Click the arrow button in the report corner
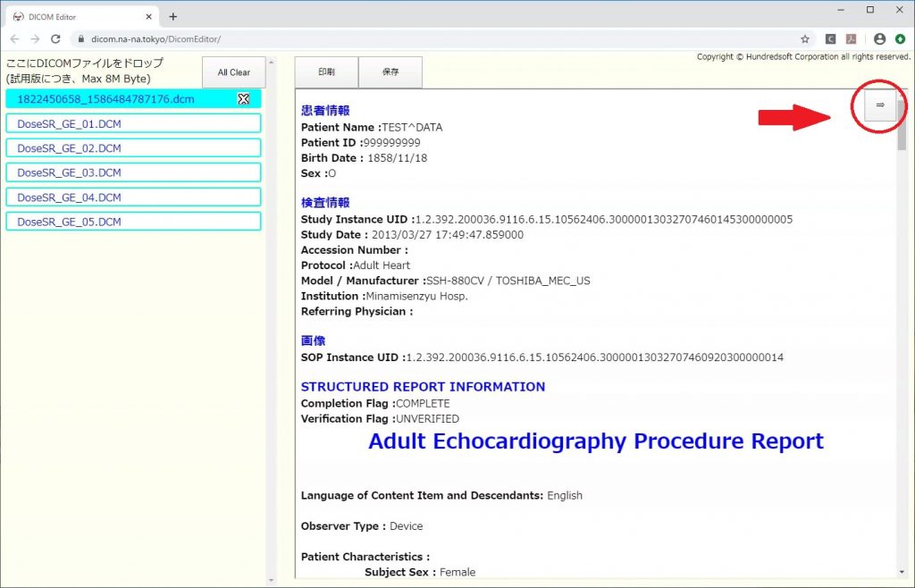The height and width of the screenshot is (588, 915). tap(879, 105)
